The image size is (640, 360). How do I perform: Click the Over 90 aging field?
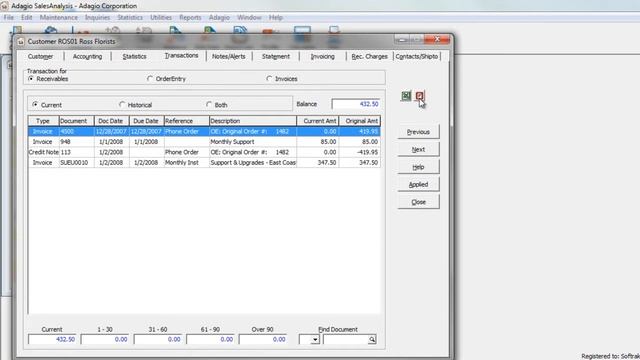click(x=263, y=340)
